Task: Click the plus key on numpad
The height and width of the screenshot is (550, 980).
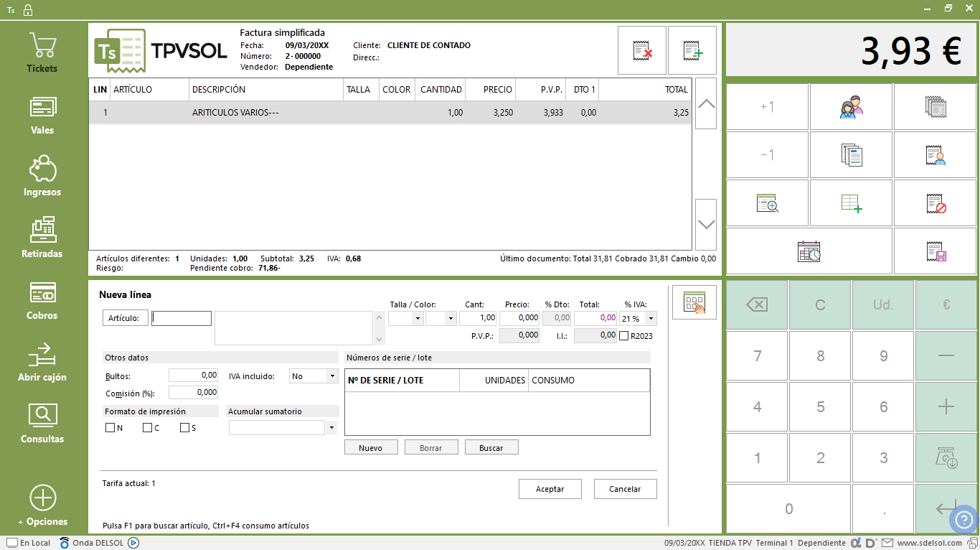Action: coord(946,406)
